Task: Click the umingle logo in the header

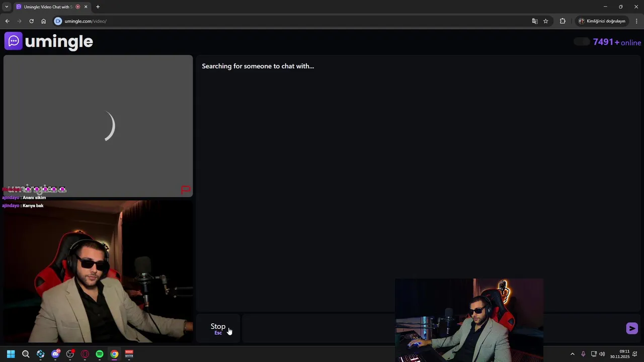Action: coord(49,41)
